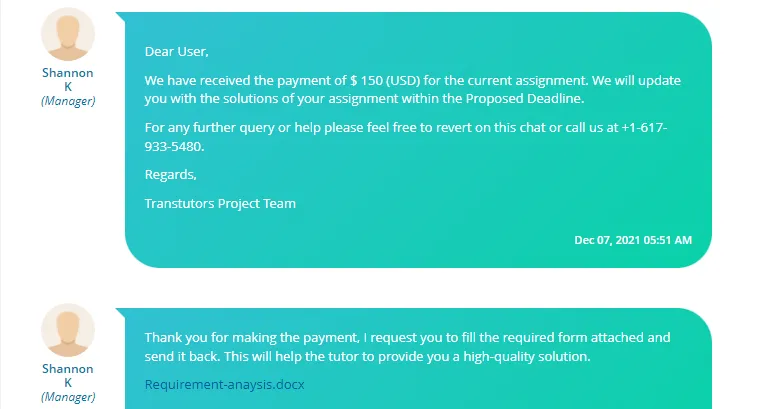The width and height of the screenshot is (762, 409).
Task: Open the Requirement-anaysis.docx attachment
Action: 224,384
